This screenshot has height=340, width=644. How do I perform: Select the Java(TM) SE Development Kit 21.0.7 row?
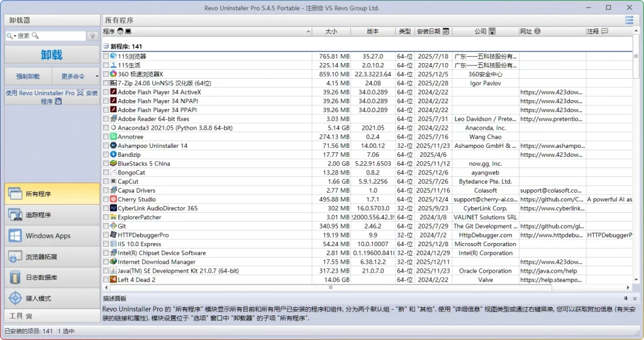pyautogui.click(x=367, y=271)
